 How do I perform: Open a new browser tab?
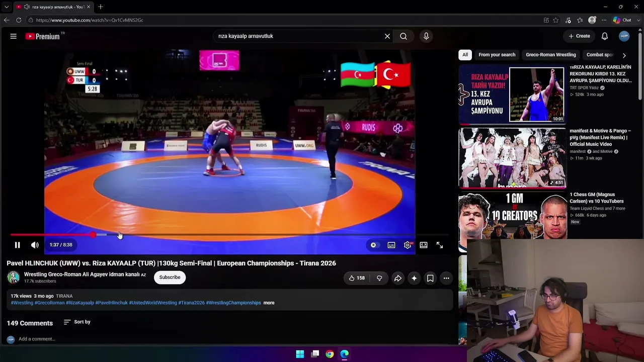point(101,7)
